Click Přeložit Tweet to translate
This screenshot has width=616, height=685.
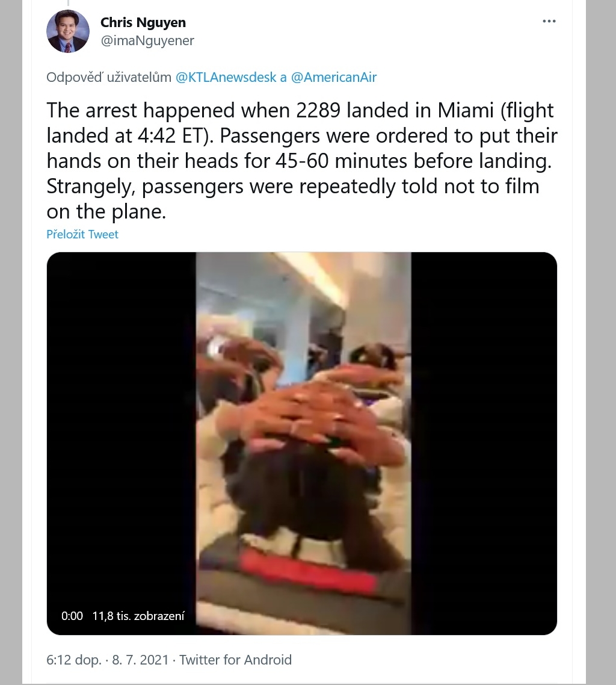pyautogui.click(x=82, y=234)
